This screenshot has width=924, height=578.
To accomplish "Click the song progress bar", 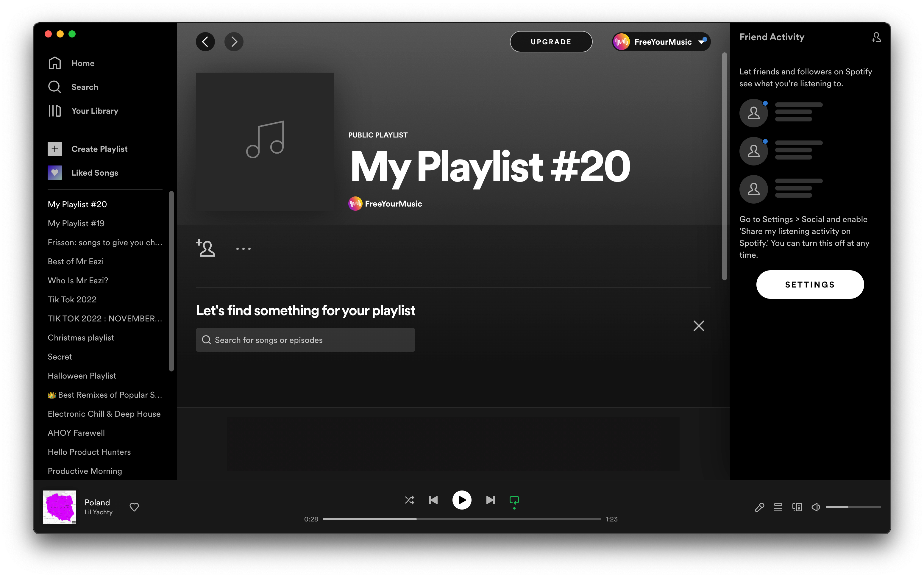I will pyautogui.click(x=462, y=519).
